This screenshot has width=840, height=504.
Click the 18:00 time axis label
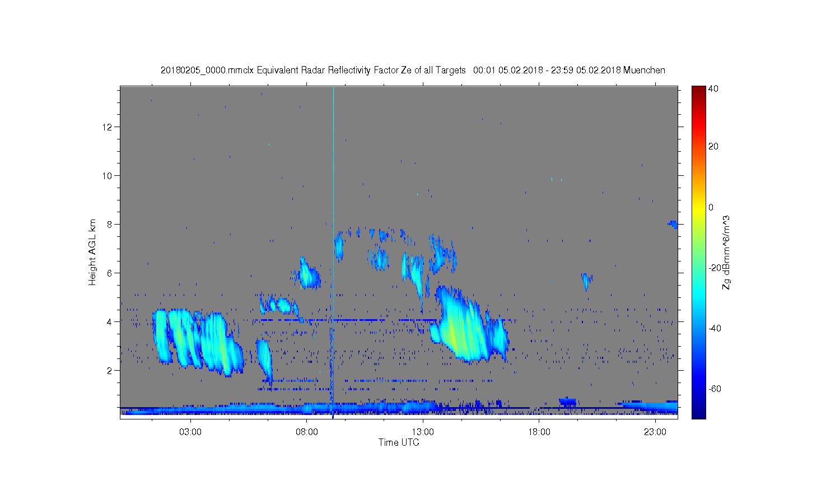pos(539,432)
